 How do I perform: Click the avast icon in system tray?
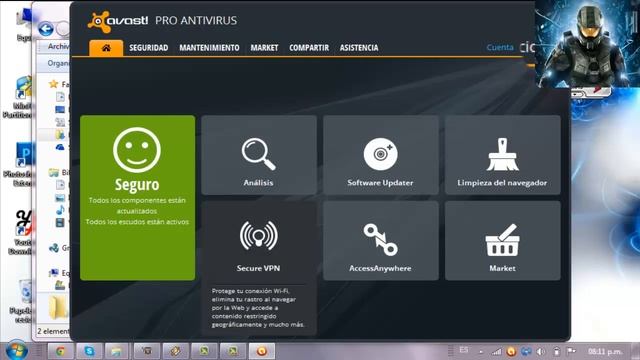511,351
